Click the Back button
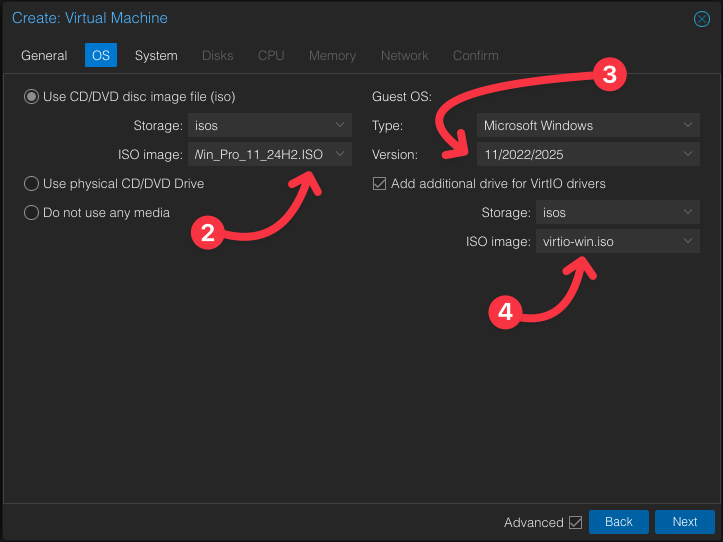Image resolution: width=723 pixels, height=542 pixels. (619, 522)
